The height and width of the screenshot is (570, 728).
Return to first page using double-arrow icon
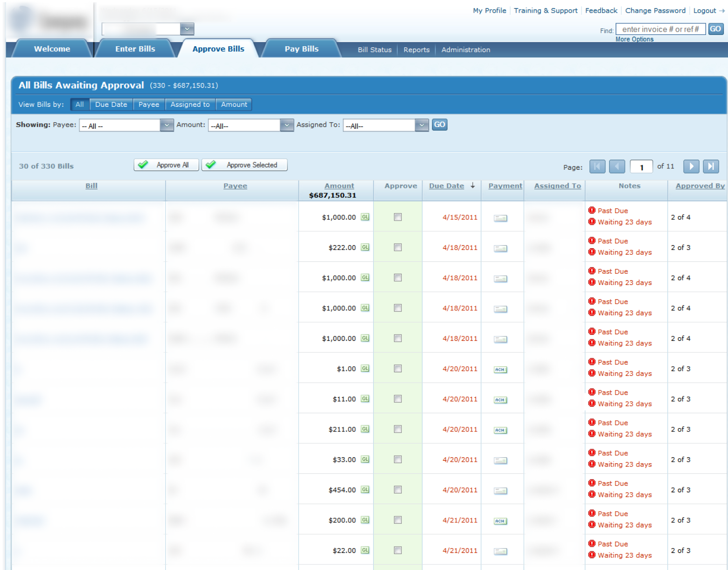597,166
